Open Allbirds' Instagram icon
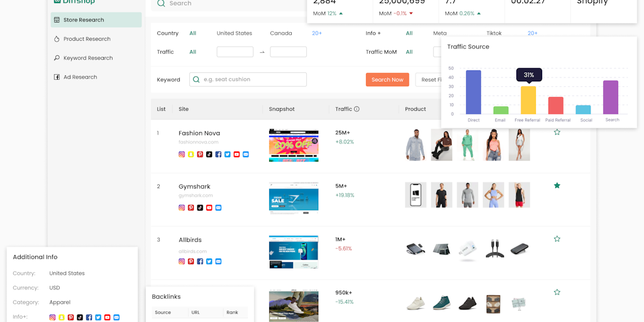Image resolution: width=644 pixels, height=322 pixels. tap(182, 261)
